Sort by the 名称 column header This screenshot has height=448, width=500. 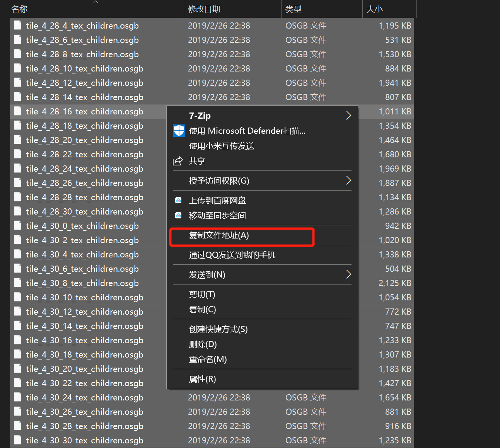97,9
